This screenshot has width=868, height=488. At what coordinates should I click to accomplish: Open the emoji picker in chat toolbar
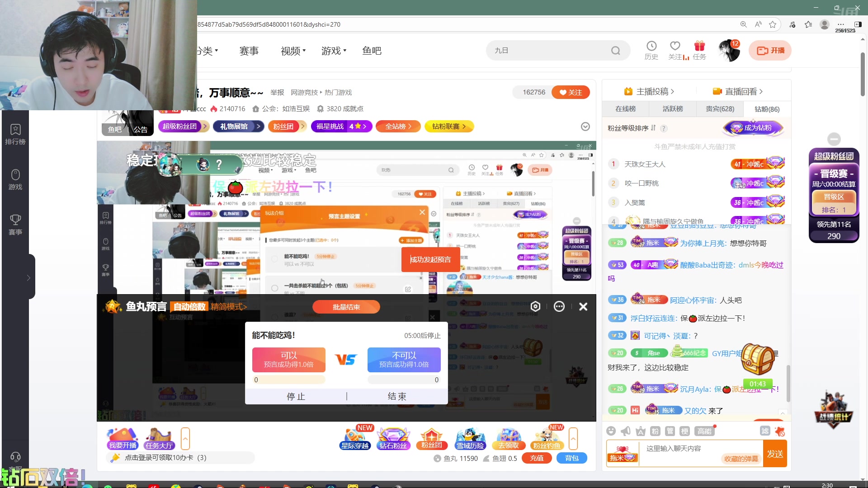tap(611, 431)
